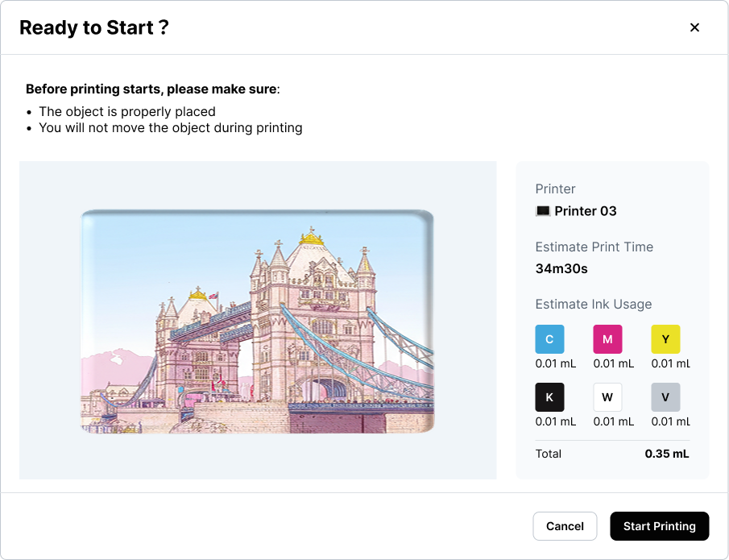Click the Printer label above Printer 03
This screenshot has width=729, height=560.
(x=555, y=189)
